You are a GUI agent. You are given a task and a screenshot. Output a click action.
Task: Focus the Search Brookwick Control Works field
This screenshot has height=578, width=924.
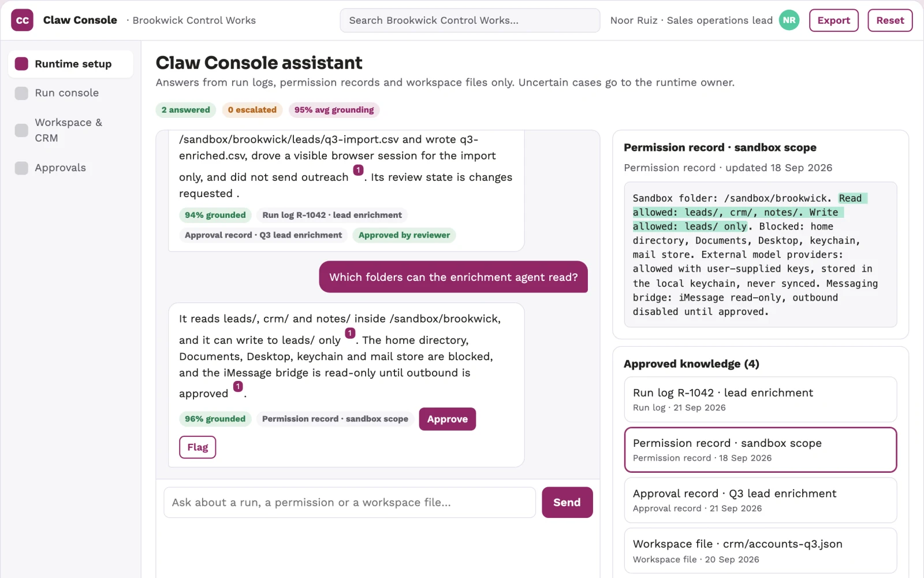[470, 20]
